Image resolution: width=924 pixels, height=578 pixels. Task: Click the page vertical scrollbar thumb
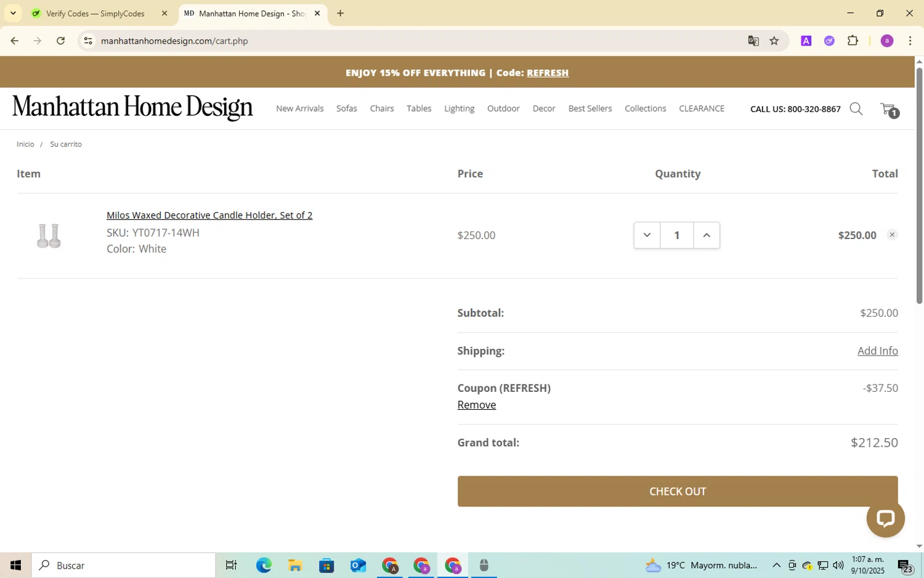coord(919,185)
